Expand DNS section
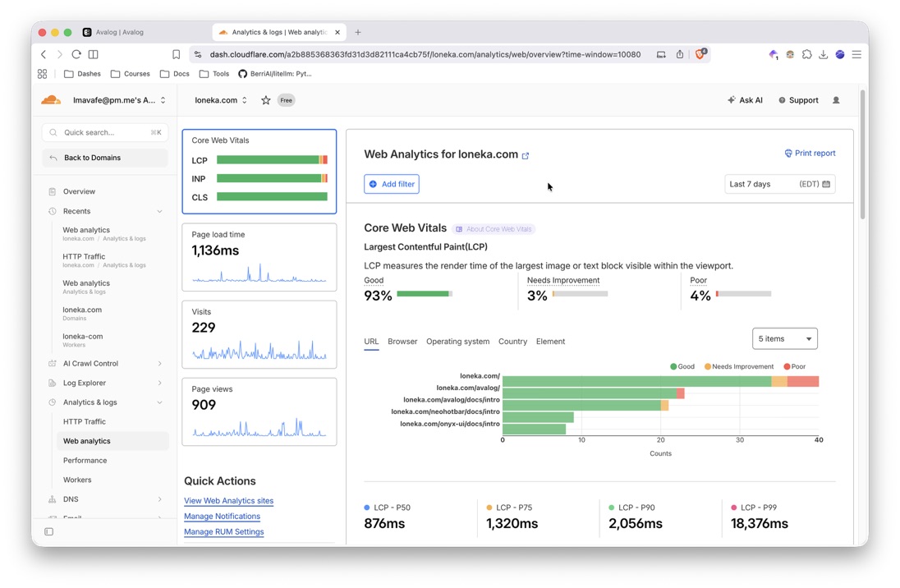Image resolution: width=900 pixels, height=588 pixels. (159, 499)
